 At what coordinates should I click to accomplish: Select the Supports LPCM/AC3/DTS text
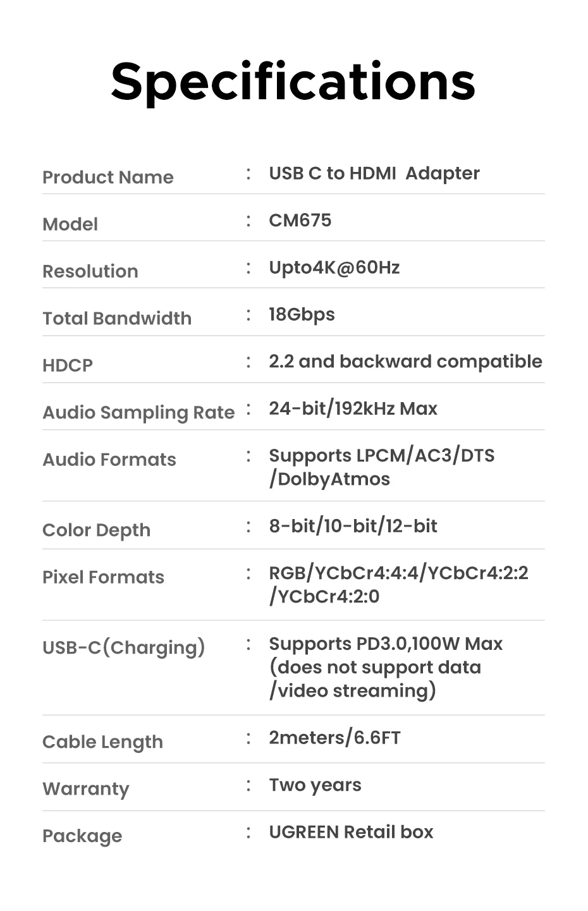tap(382, 456)
